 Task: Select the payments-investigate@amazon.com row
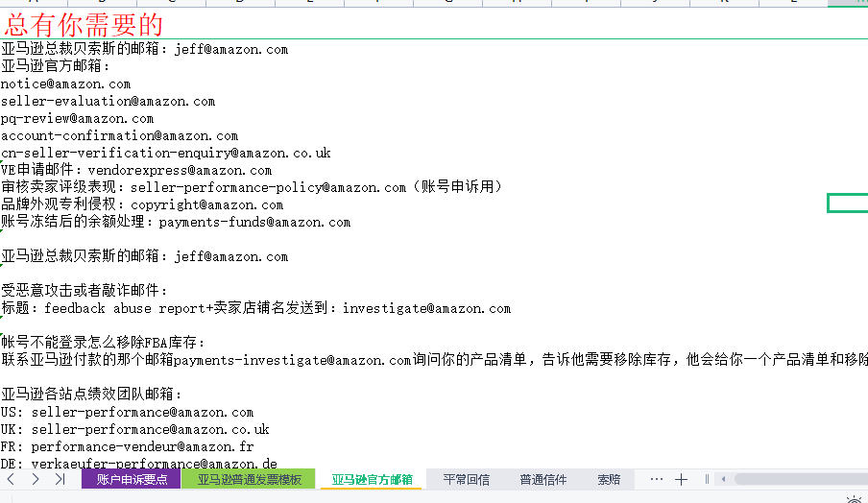434,360
